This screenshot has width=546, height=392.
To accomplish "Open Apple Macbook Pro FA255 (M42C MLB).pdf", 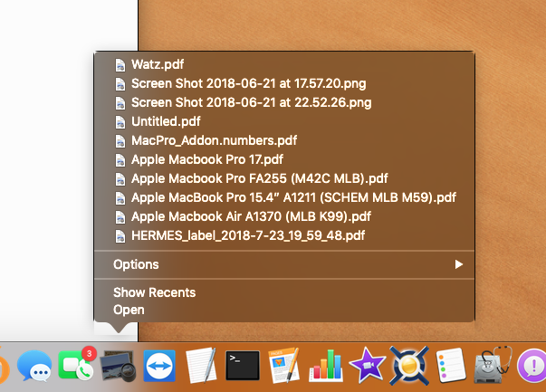I will click(283, 178).
